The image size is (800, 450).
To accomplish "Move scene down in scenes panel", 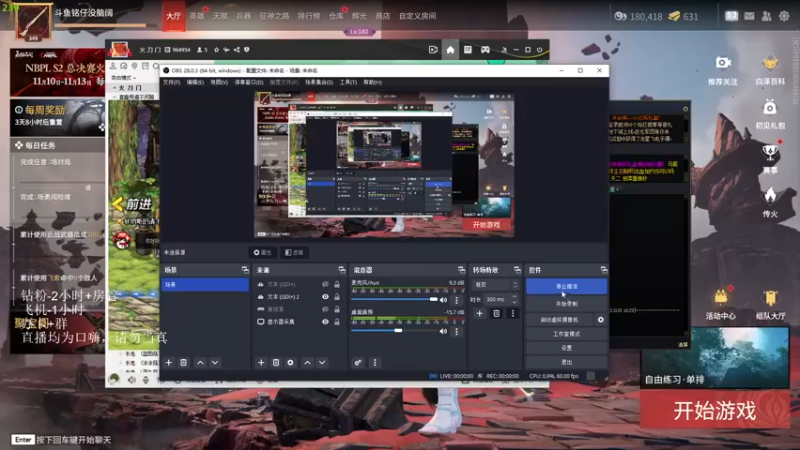I will (x=215, y=362).
